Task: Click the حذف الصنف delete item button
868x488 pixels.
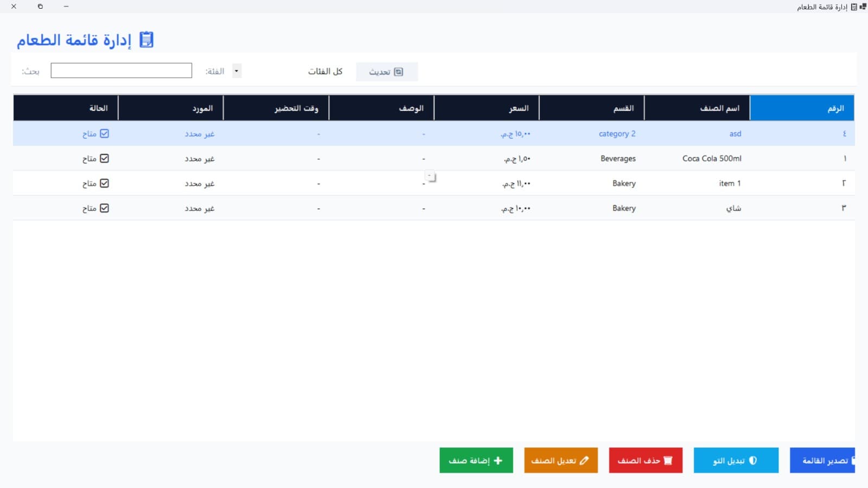Action: (646, 460)
